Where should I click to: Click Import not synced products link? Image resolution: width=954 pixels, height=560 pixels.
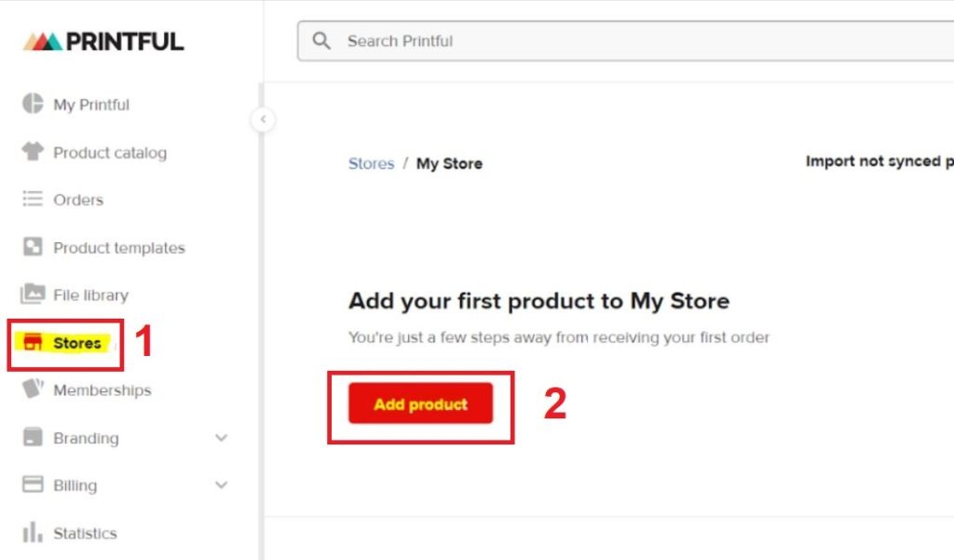879,161
